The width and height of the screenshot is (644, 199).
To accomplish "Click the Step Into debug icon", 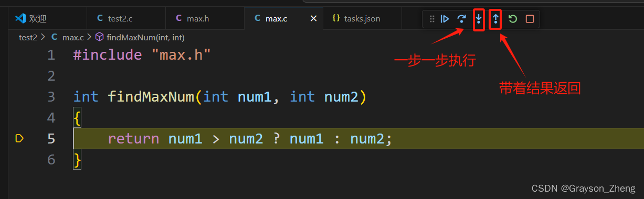I will (479, 19).
